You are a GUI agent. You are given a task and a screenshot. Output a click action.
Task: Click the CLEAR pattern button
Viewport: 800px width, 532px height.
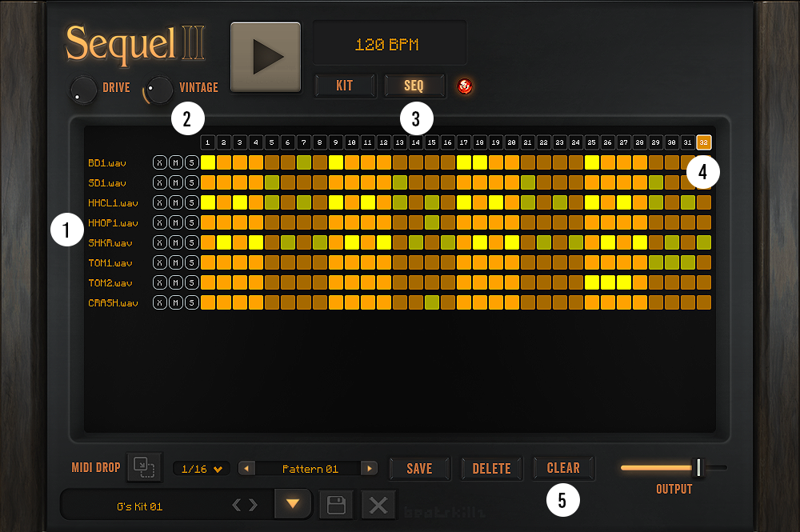[563, 468]
